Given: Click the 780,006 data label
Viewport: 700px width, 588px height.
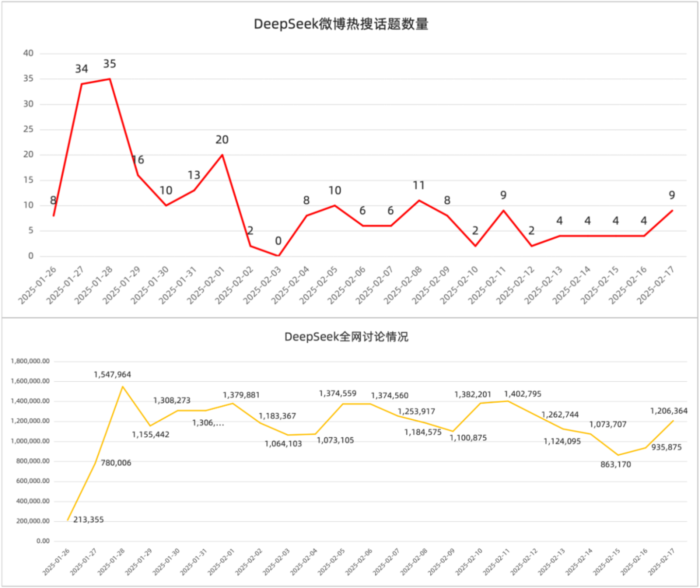Looking at the screenshot, I should (116, 463).
